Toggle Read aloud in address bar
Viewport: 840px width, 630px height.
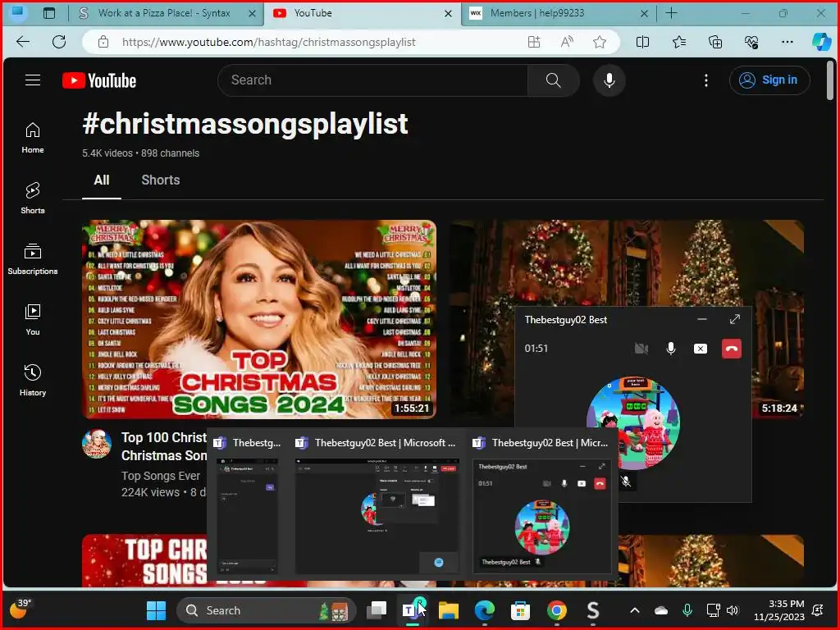coord(566,42)
